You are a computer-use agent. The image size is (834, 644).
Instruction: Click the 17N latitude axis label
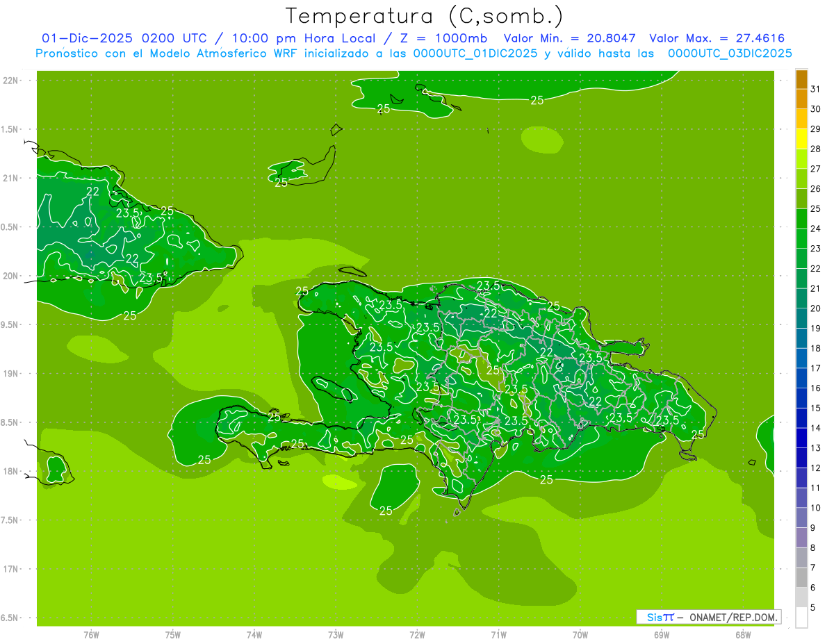pos(11,569)
